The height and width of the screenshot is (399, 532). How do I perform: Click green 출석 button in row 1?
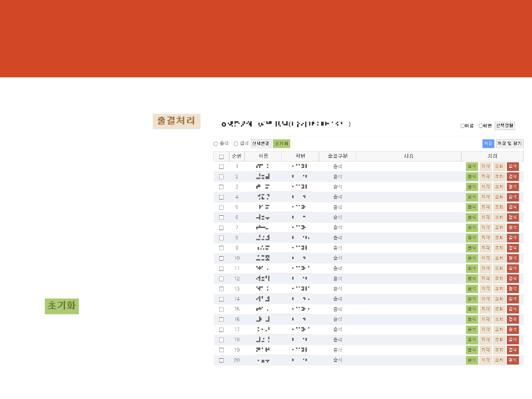tap(472, 166)
